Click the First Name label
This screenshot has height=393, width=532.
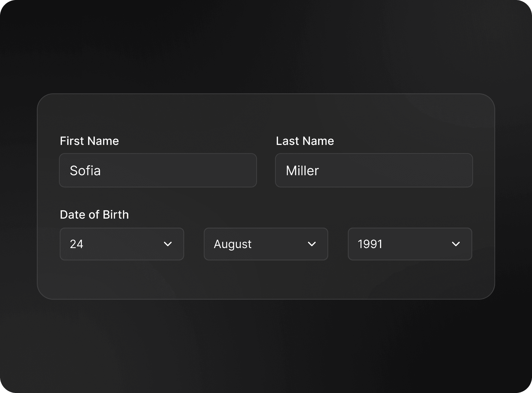tap(89, 141)
